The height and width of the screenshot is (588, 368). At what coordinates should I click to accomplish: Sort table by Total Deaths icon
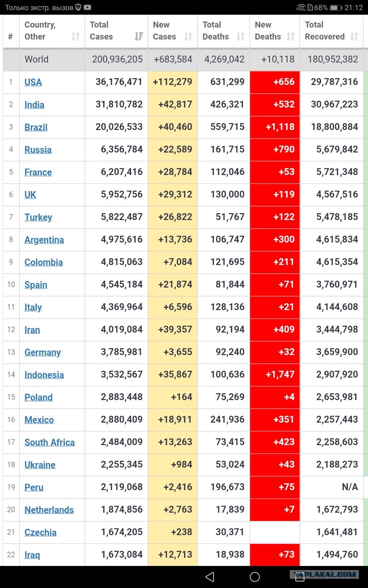[241, 37]
